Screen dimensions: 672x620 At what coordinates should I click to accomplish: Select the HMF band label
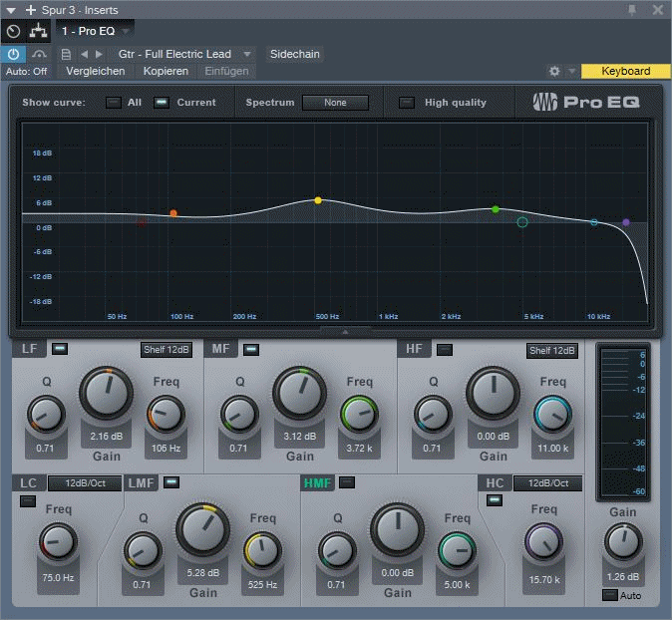pos(317,483)
